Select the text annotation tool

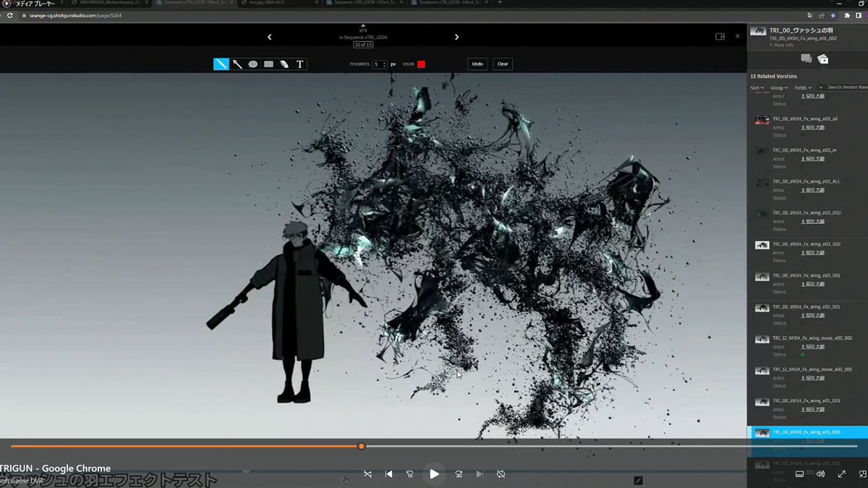(x=300, y=64)
